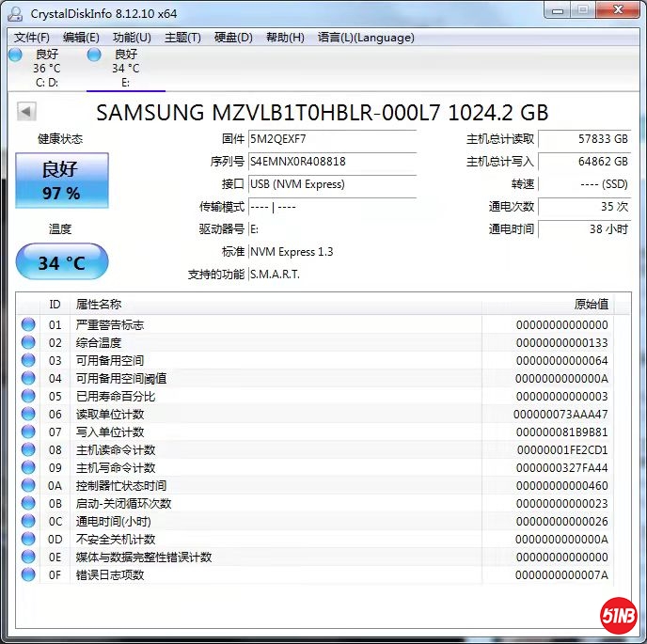Click raw value 0000000000007A
This screenshot has height=644, width=647.
click(561, 574)
